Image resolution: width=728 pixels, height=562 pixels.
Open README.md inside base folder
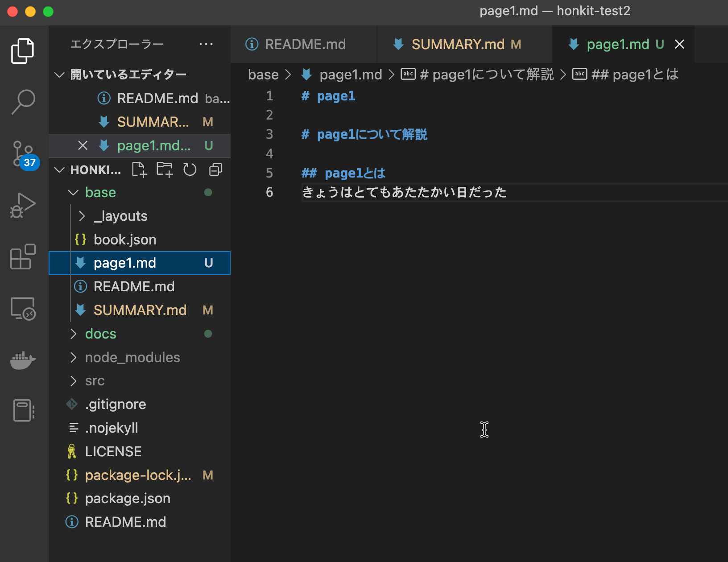pyautogui.click(x=140, y=286)
